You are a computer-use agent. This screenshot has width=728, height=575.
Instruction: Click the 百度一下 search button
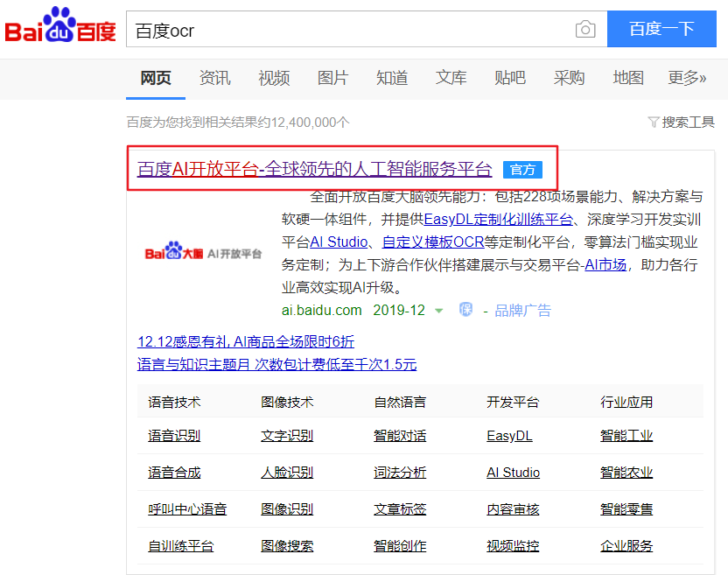tap(661, 29)
